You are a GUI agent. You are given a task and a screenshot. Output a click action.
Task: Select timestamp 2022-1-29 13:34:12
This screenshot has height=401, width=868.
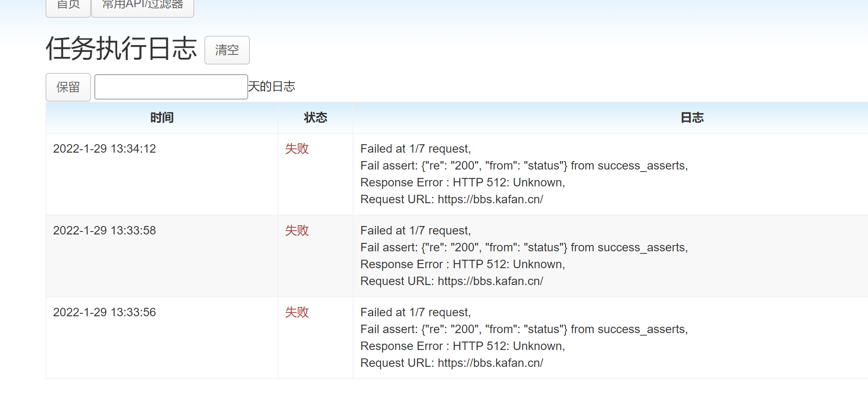104,149
